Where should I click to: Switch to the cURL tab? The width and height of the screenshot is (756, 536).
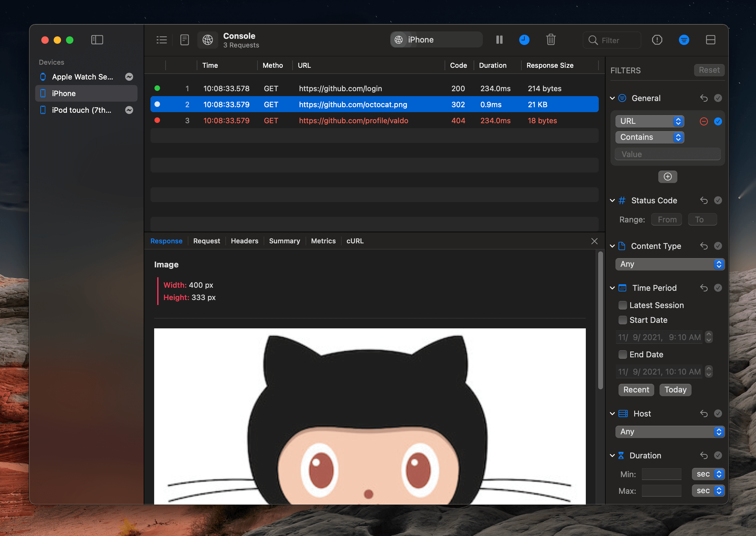[x=355, y=241]
